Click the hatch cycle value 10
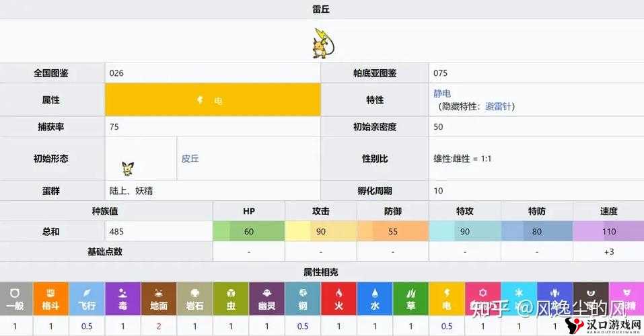The image size is (644, 336). 438,191
